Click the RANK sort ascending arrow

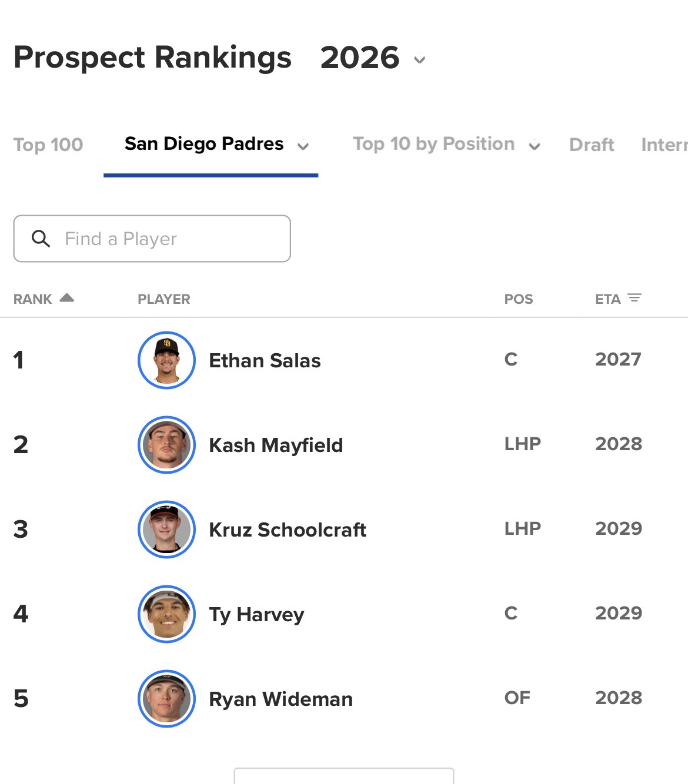point(67,297)
